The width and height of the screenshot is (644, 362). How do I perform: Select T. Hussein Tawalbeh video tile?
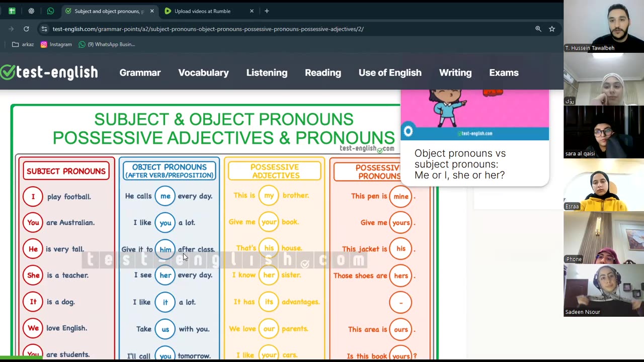pyautogui.click(x=604, y=26)
